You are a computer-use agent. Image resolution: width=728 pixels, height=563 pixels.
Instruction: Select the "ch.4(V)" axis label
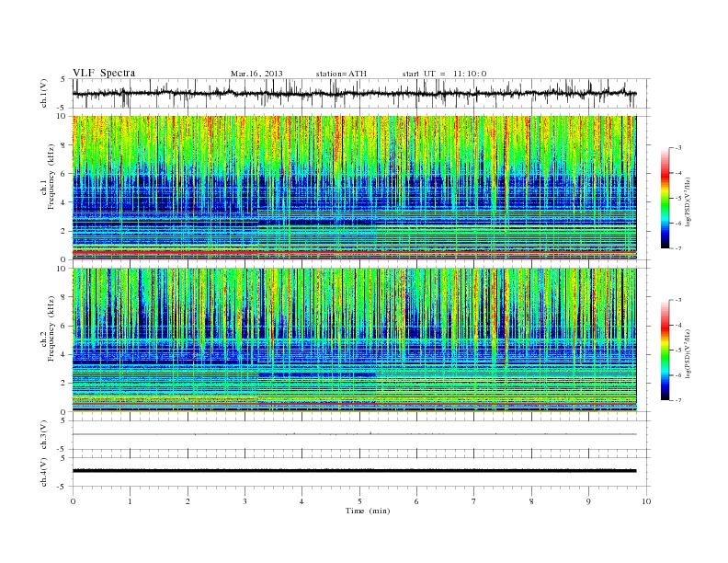43,472
